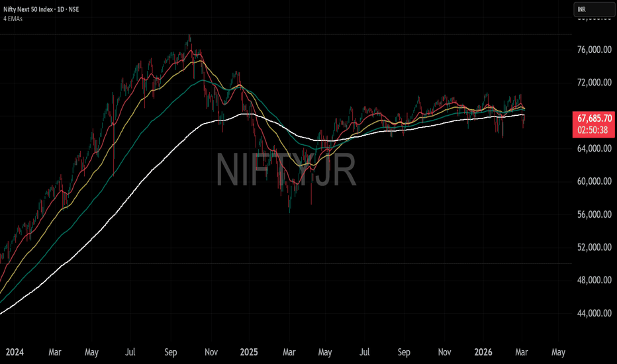Click the 52,000.00 price axis label

click(594, 247)
